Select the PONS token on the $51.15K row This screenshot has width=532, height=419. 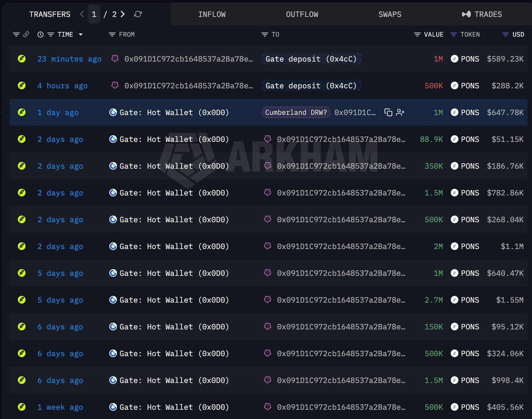(470, 139)
